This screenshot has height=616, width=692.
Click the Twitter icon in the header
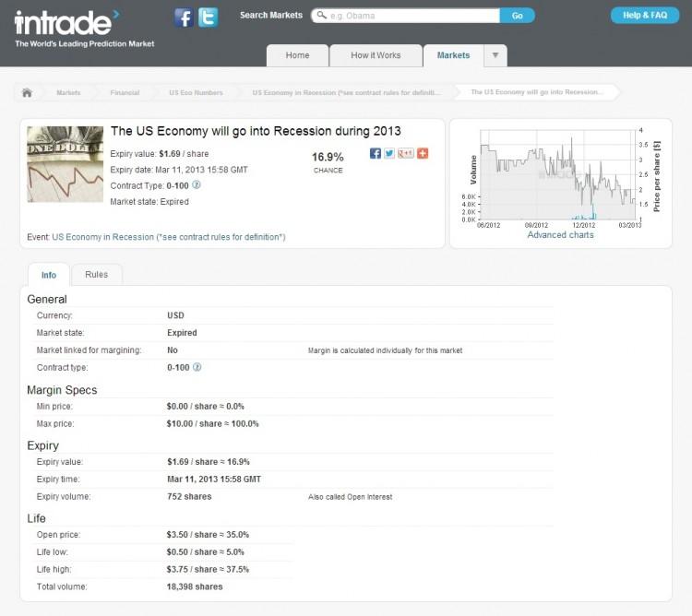point(208,18)
